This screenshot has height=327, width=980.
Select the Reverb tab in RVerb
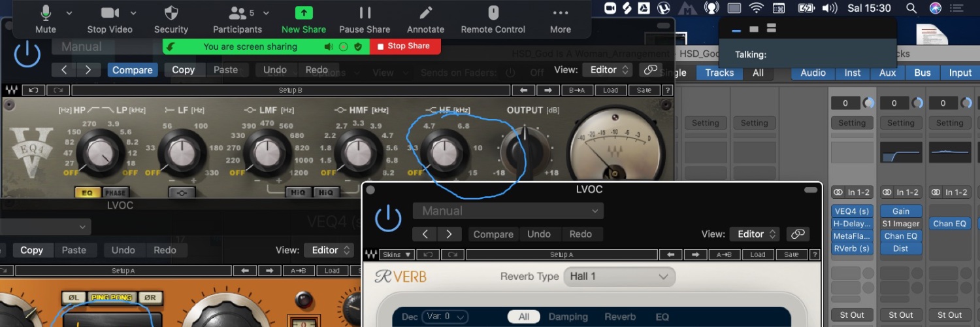pos(620,317)
